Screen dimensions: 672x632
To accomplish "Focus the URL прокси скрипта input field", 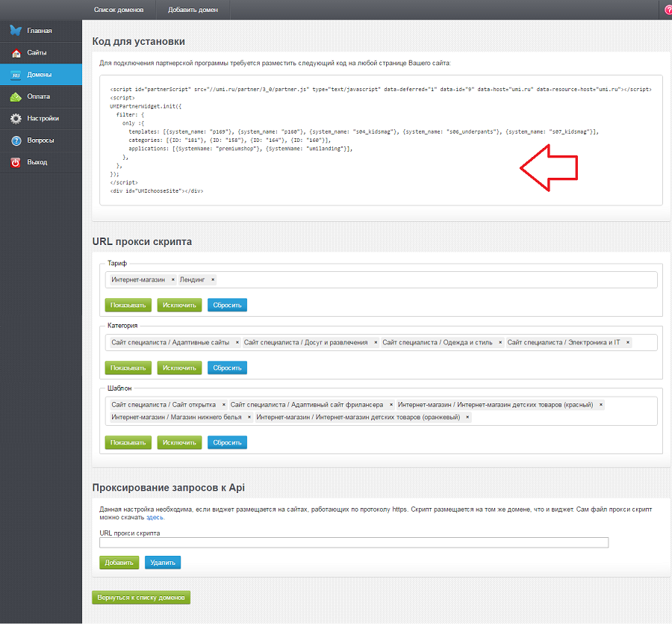I will [354, 542].
